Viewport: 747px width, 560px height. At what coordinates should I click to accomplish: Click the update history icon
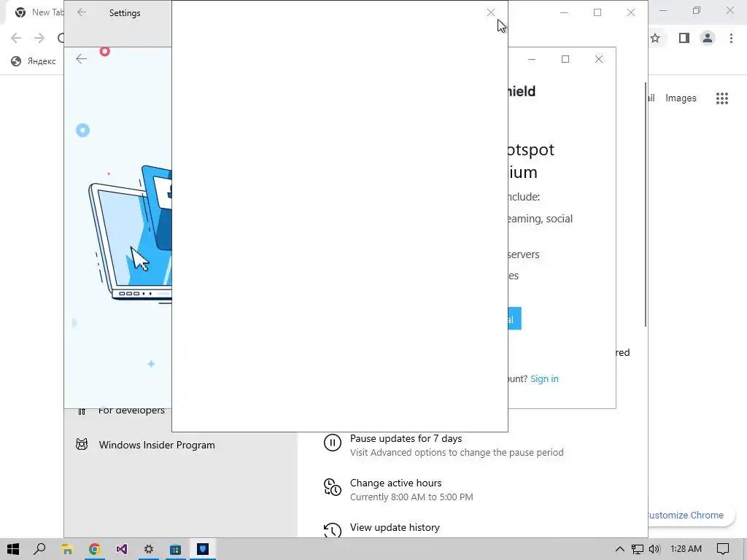coord(333,531)
